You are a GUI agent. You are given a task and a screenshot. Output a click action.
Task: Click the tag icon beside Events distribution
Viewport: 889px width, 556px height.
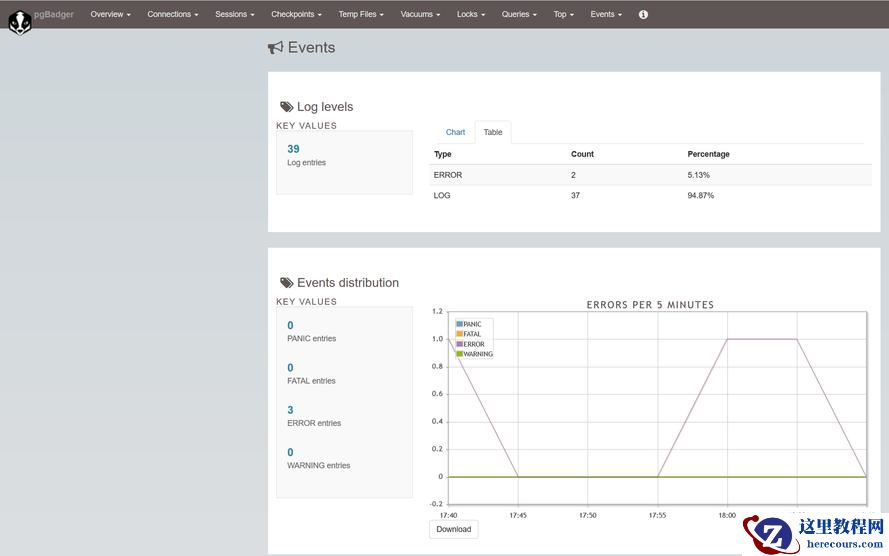(286, 283)
